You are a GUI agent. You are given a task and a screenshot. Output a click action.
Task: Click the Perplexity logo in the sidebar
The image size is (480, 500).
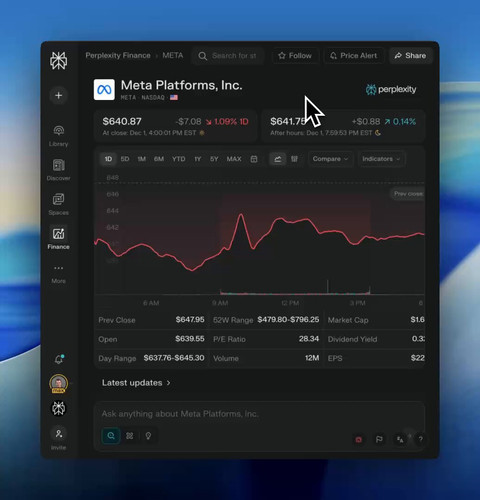58,61
